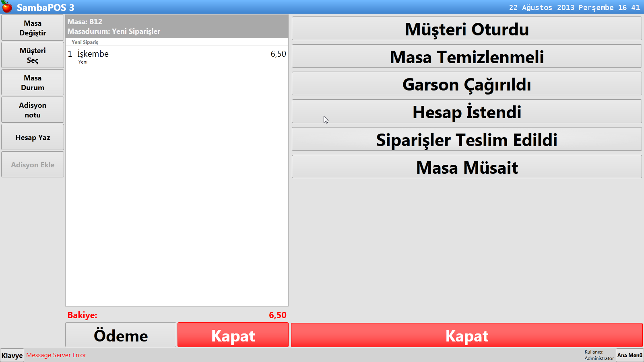644x362 pixels.
Task: Click the SambaPOS apple logo
Action: click(7, 6)
